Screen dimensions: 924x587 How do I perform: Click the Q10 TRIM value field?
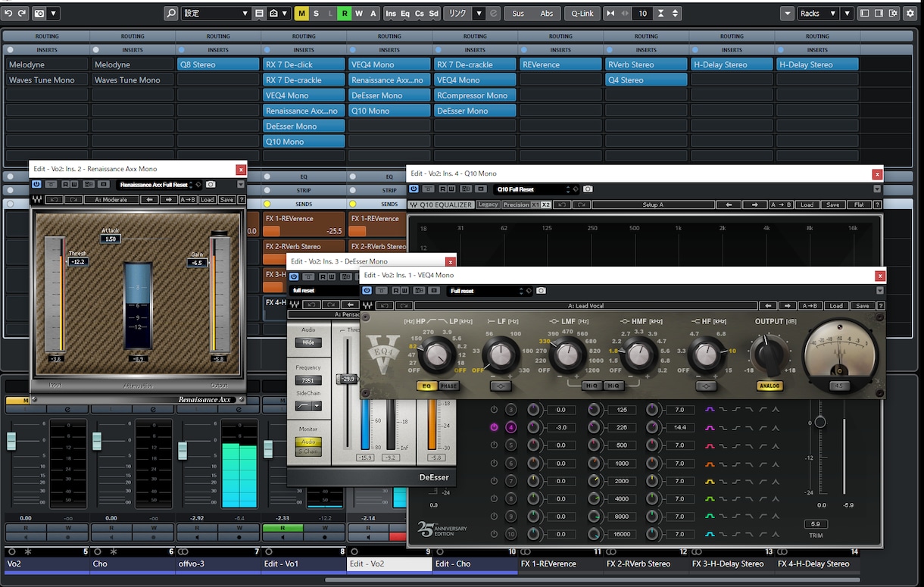(x=815, y=524)
